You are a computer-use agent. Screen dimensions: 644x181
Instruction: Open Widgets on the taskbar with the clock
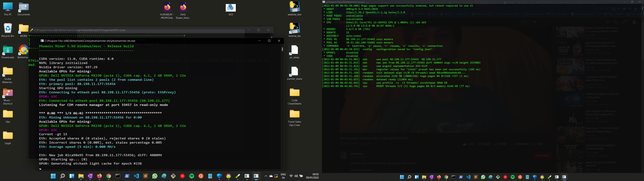[72, 176]
